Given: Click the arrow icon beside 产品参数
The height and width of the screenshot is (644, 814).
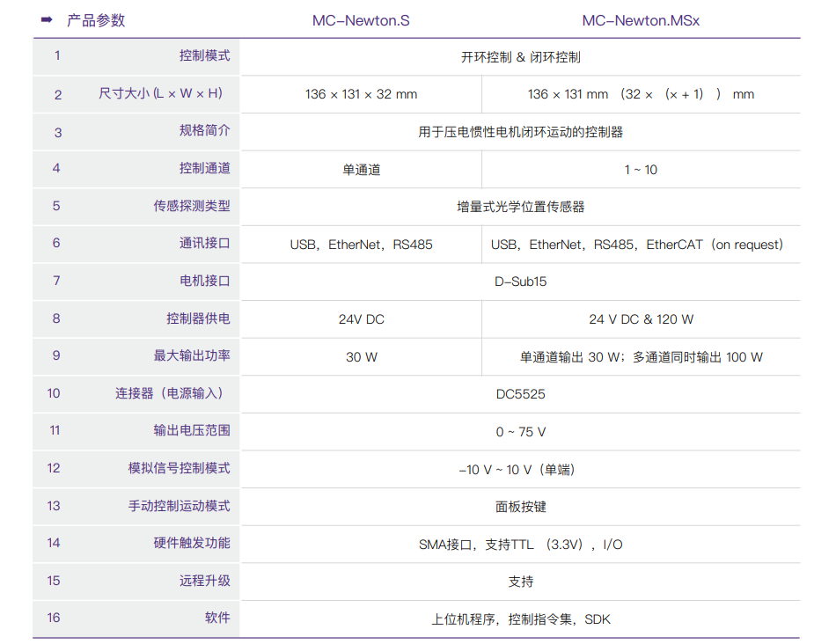Looking at the screenshot, I should click(x=48, y=19).
